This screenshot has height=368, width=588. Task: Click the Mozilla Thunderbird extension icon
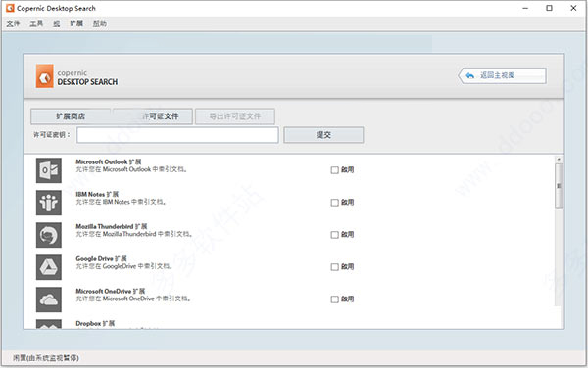pyautogui.click(x=49, y=235)
